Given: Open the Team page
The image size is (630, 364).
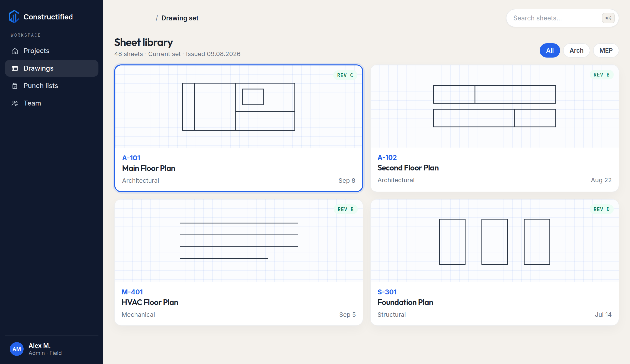Looking at the screenshot, I should [52, 103].
